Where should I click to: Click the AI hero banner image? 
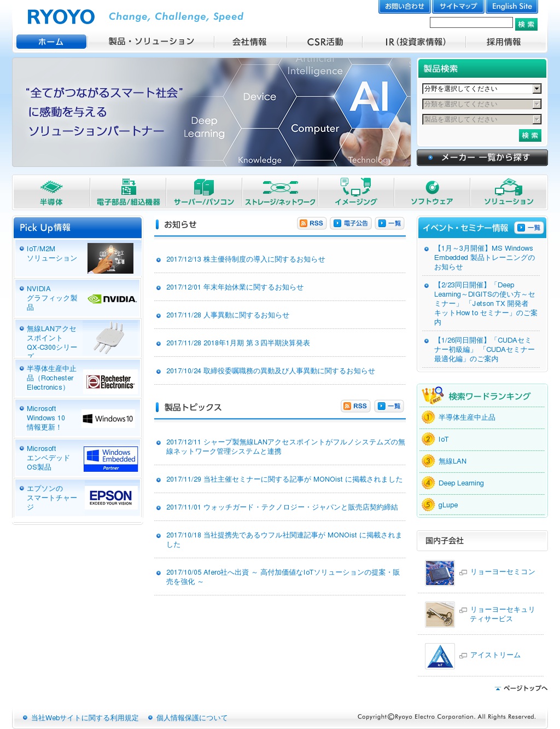coord(212,112)
